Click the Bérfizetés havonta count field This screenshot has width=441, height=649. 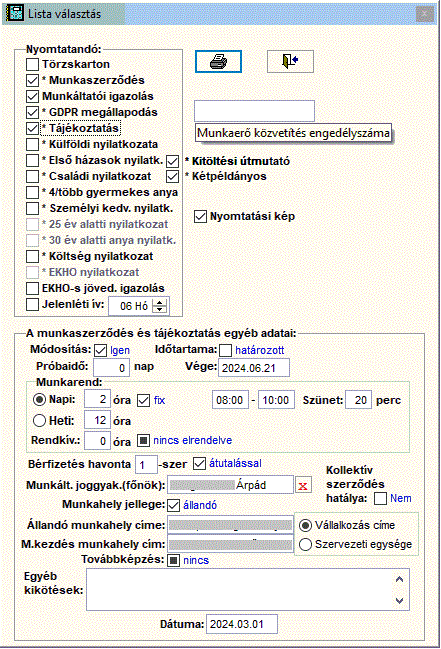click(x=146, y=464)
